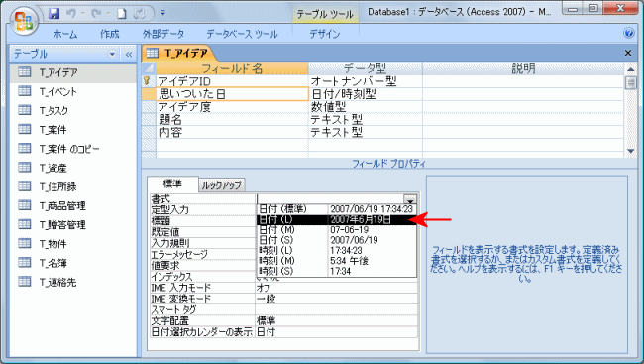Select table T_住所録

[73, 186]
